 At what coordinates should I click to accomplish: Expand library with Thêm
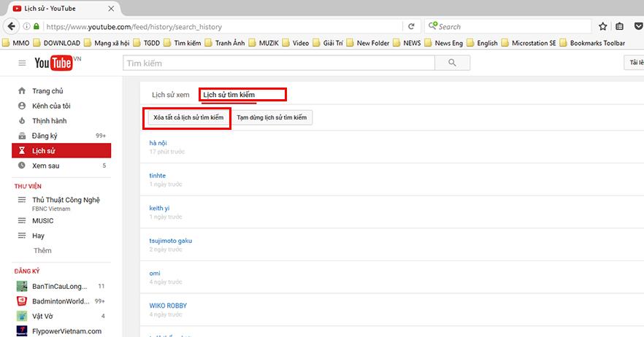pyautogui.click(x=42, y=250)
